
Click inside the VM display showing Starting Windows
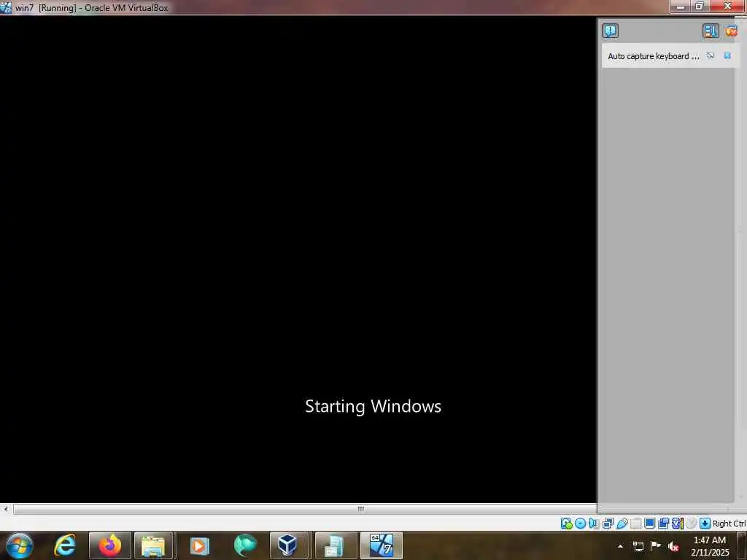click(298, 260)
